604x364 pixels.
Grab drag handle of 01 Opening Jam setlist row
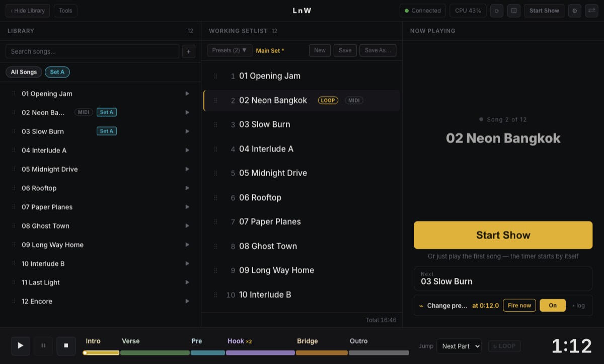tap(215, 76)
